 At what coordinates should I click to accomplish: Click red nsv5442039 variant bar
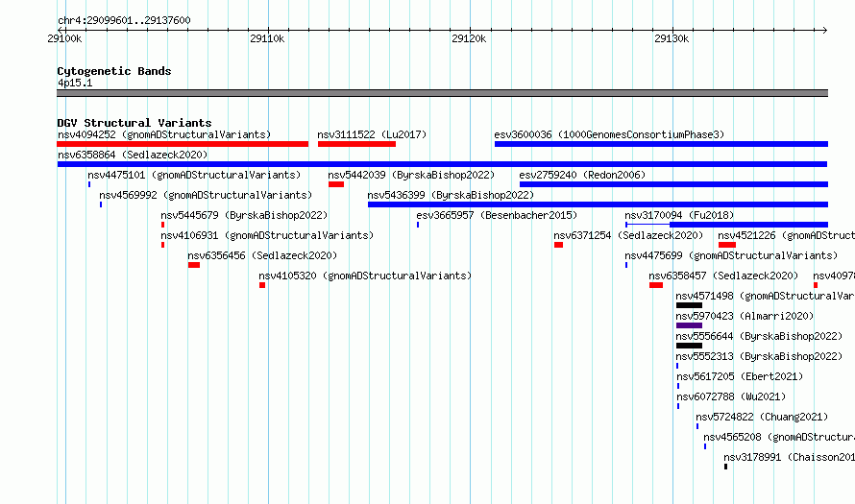point(336,184)
